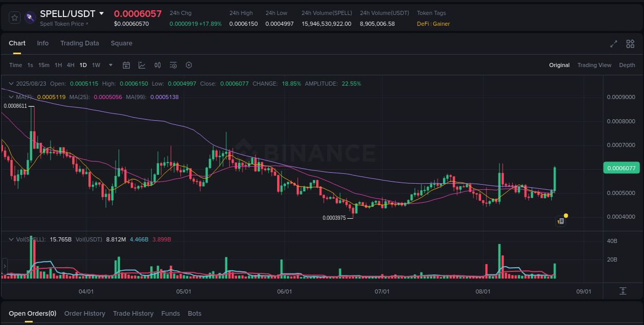Expand the extra timeframe options arrow

click(110, 65)
